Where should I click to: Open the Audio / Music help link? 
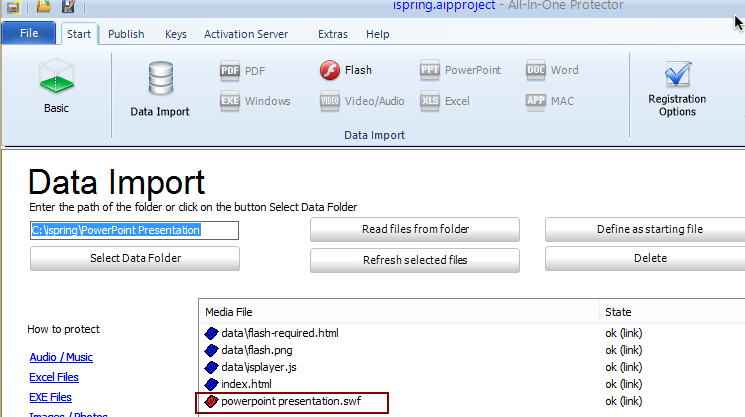(x=61, y=357)
